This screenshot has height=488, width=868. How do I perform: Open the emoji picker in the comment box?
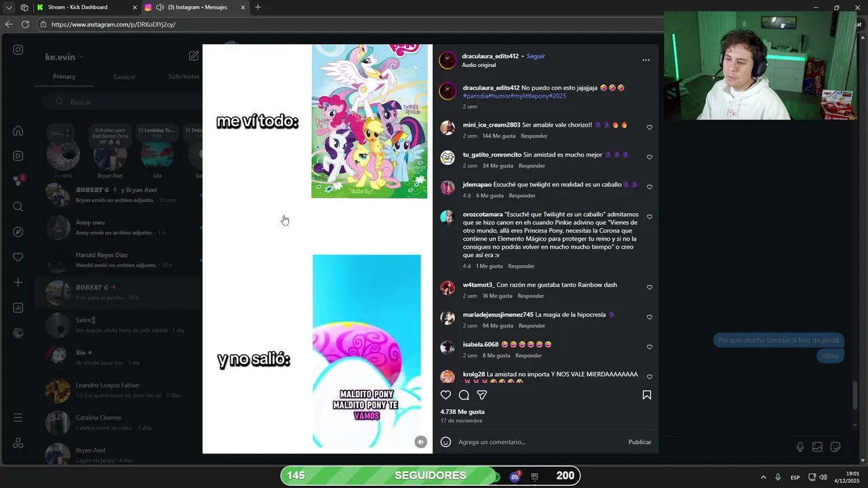coord(446,442)
